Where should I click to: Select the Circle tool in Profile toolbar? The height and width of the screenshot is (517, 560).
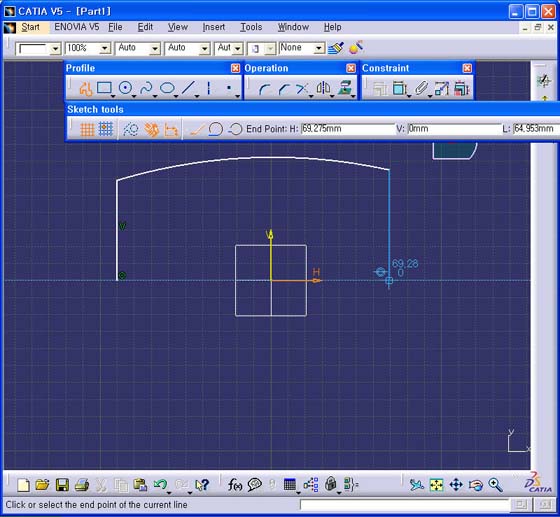click(125, 88)
